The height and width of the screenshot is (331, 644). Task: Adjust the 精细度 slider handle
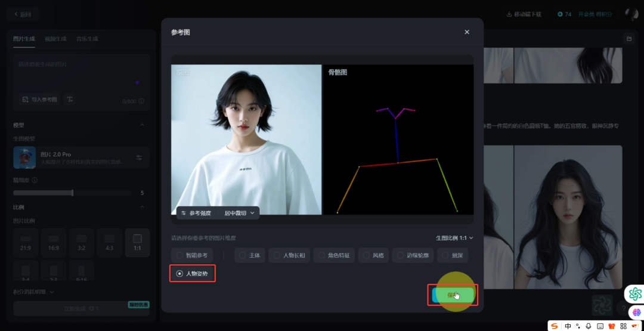click(72, 193)
